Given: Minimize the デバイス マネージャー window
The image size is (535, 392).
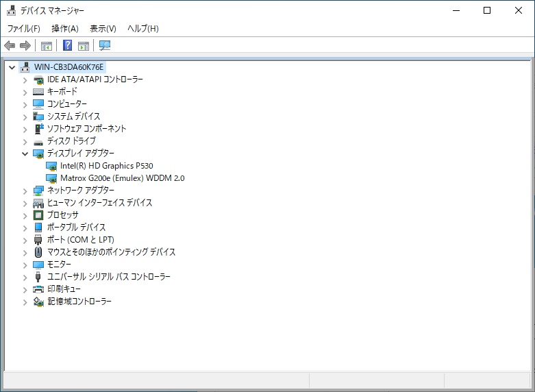Looking at the screenshot, I should 456,10.
